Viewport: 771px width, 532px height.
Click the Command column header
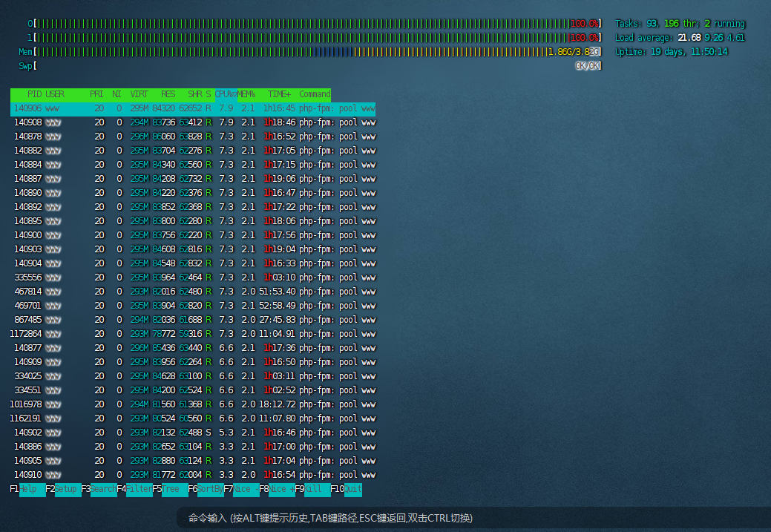[x=315, y=94]
